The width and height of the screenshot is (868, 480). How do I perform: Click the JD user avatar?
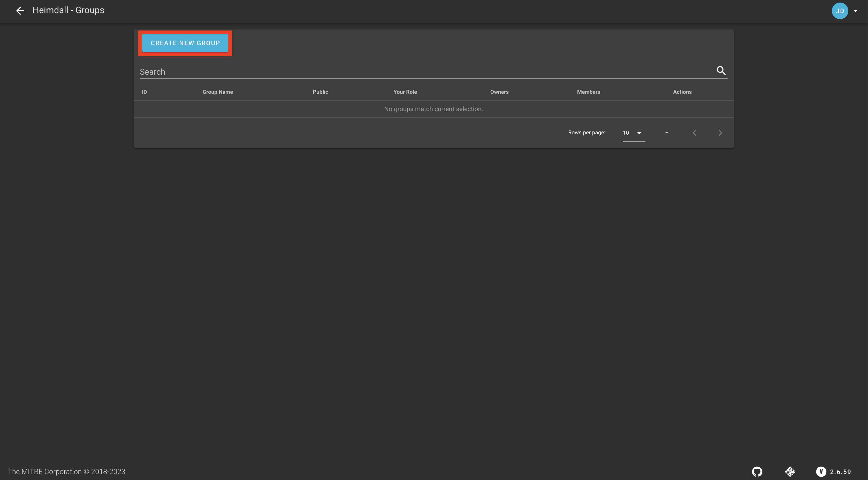tap(840, 11)
